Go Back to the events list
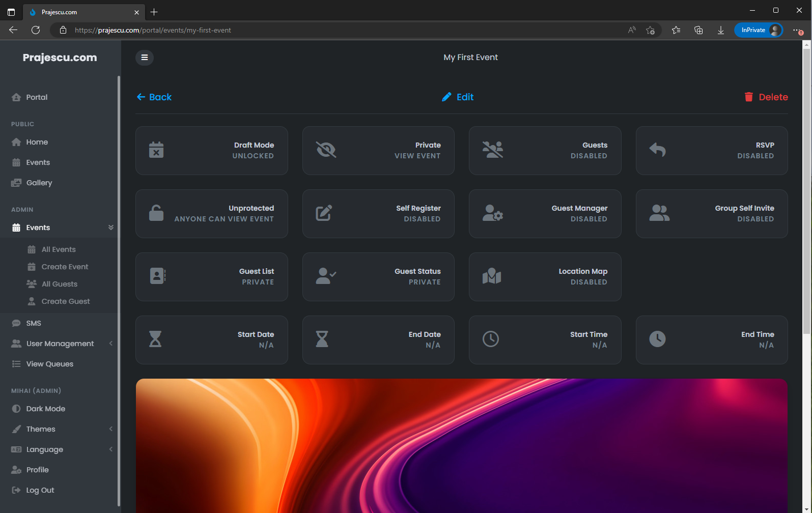 [x=154, y=97]
